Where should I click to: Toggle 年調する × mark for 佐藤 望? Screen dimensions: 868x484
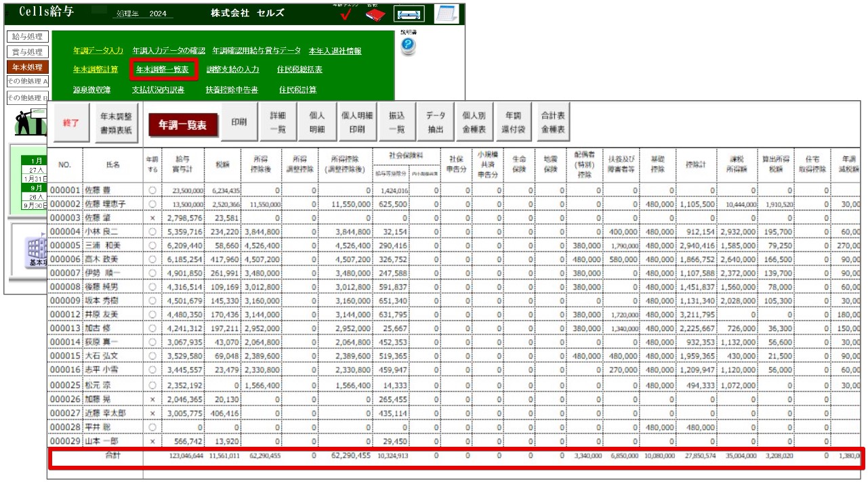[152, 218]
